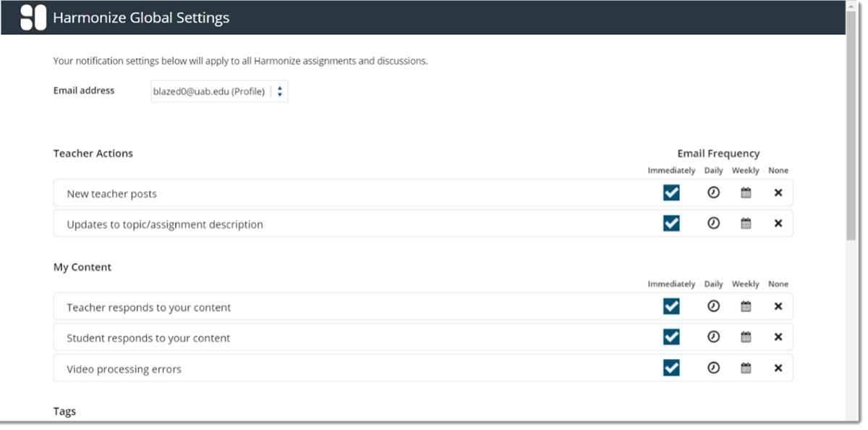The height and width of the screenshot is (430, 868).
Task: Disable notifications for New teacher posts via None
Action: (x=778, y=193)
